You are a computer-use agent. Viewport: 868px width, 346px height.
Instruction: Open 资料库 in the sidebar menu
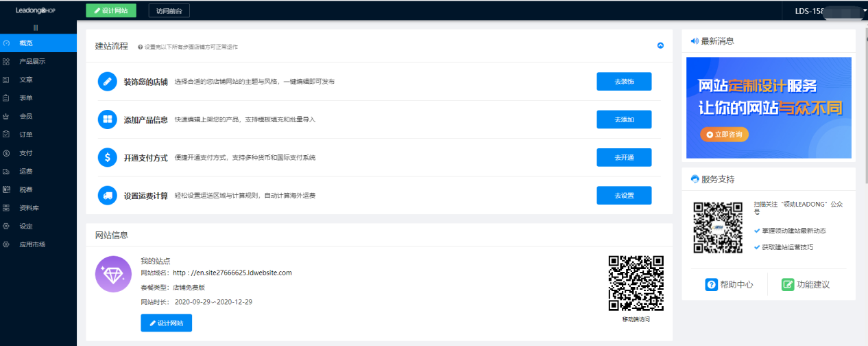click(38, 207)
